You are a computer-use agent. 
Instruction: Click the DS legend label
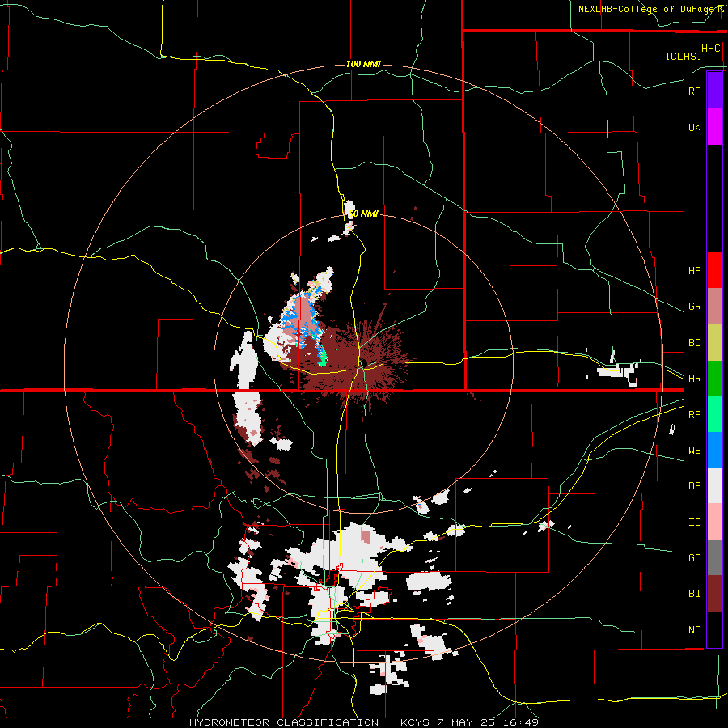pyautogui.click(x=694, y=486)
